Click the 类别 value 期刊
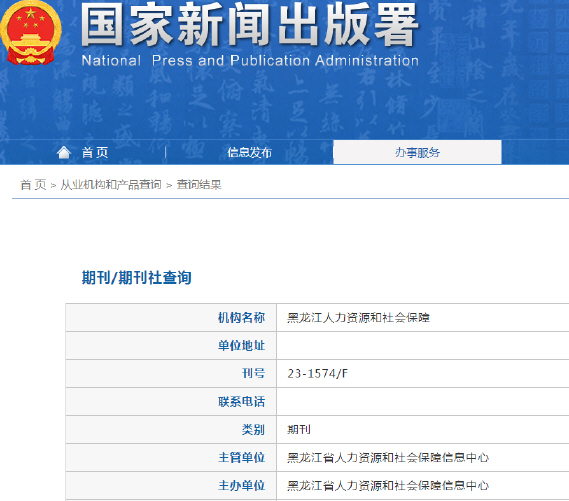This screenshot has height=501, width=569. point(299,430)
